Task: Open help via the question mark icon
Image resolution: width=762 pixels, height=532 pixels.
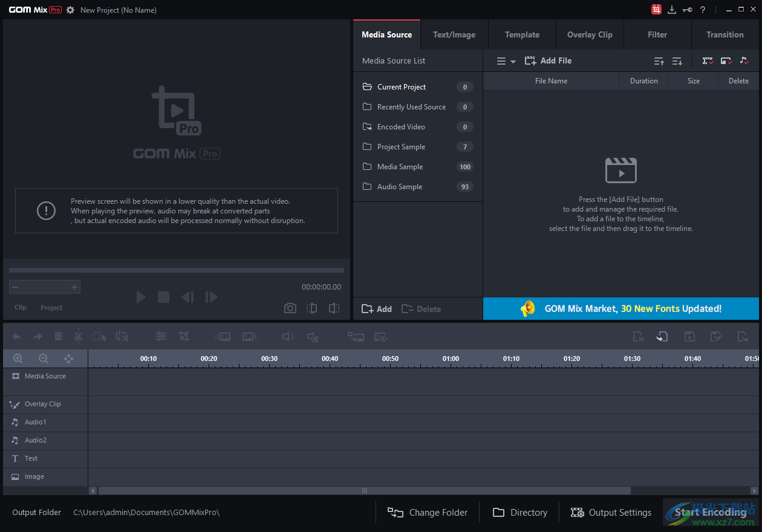Action: pos(703,10)
